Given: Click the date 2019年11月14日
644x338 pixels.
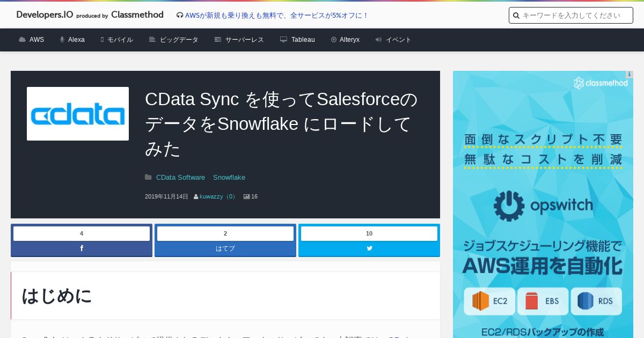Looking at the screenshot, I should (x=166, y=197).
